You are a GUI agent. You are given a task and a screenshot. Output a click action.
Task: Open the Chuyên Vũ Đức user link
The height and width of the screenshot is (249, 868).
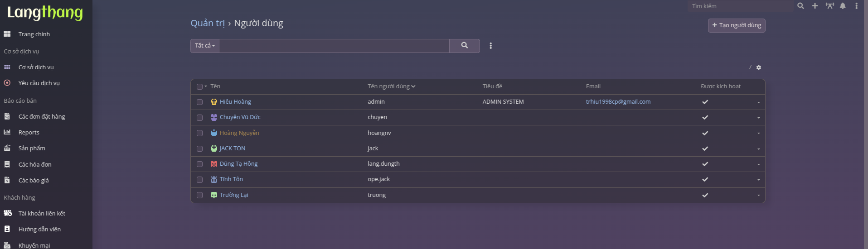coord(240,117)
